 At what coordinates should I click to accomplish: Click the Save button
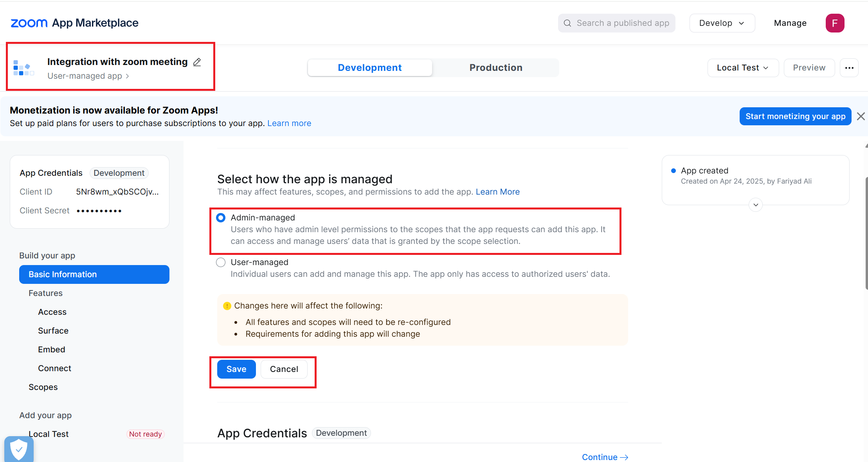pyautogui.click(x=236, y=369)
